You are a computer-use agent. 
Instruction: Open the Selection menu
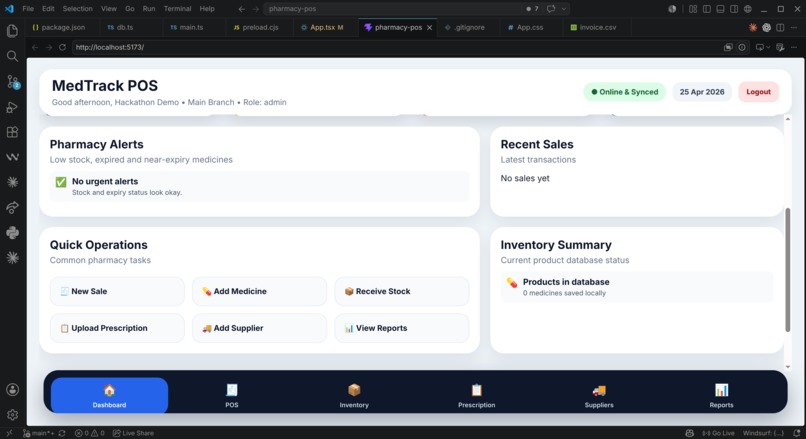(78, 9)
